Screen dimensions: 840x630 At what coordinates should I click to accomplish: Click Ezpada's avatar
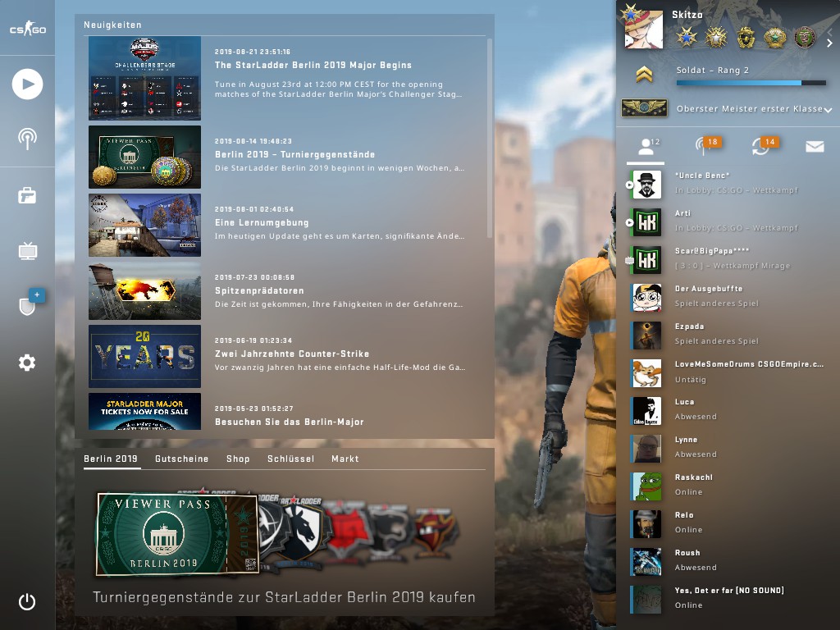click(646, 336)
